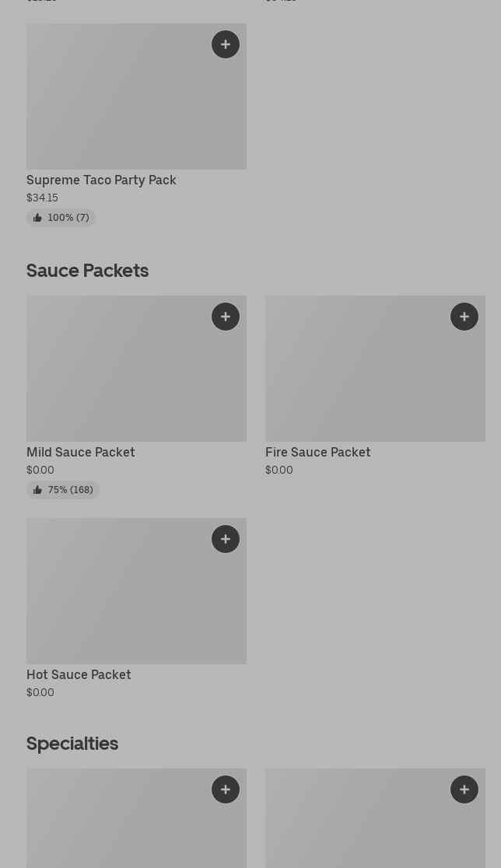
Task: Select the Mild Sauce Packet title
Action: pos(81,452)
